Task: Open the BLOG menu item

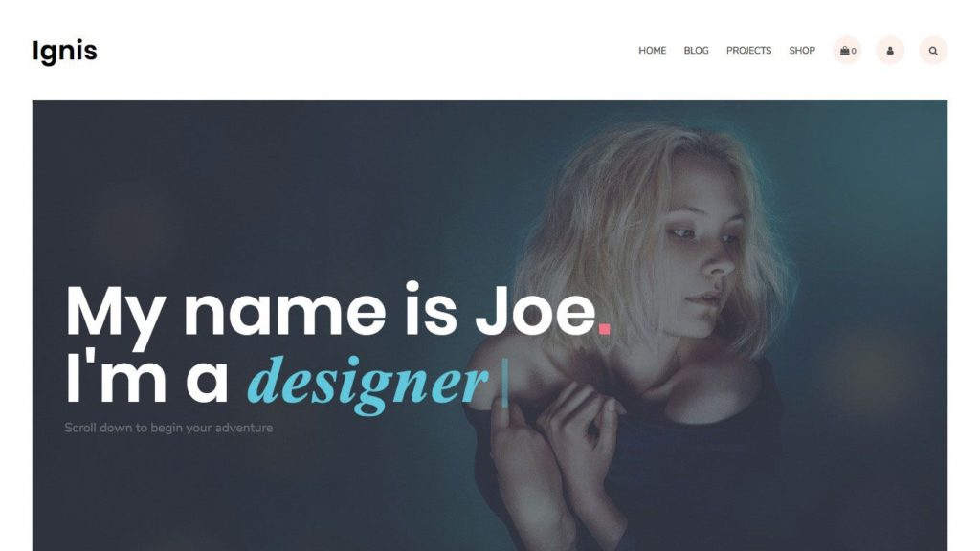Action: tap(697, 51)
